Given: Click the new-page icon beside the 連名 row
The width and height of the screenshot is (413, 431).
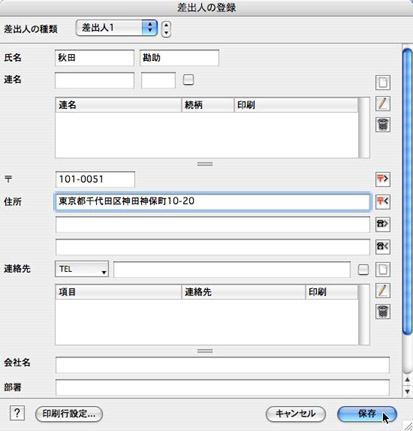Looking at the screenshot, I should click(x=383, y=82).
